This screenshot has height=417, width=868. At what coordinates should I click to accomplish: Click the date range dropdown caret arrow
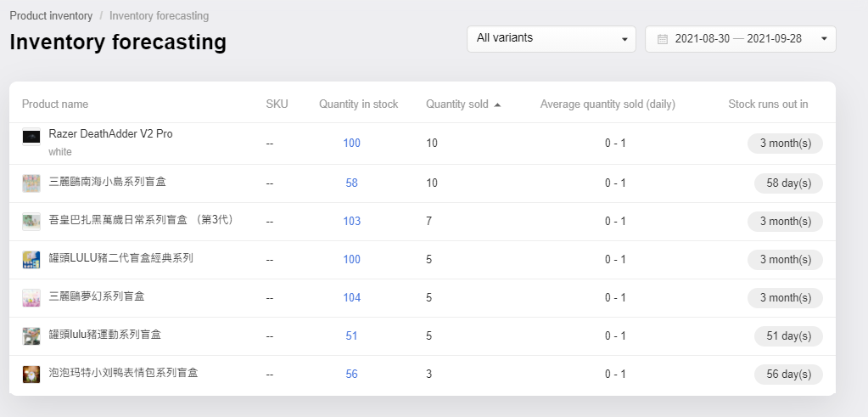824,39
